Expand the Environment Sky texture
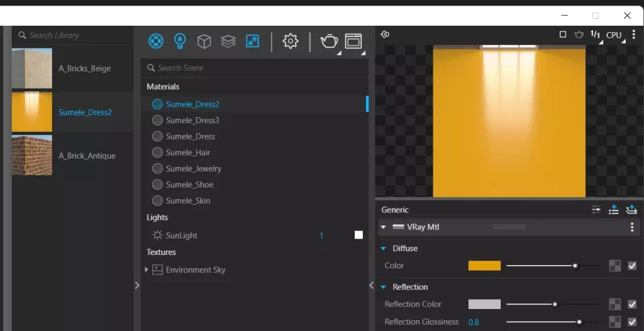Viewport: 644px width, 331px height. tap(146, 269)
